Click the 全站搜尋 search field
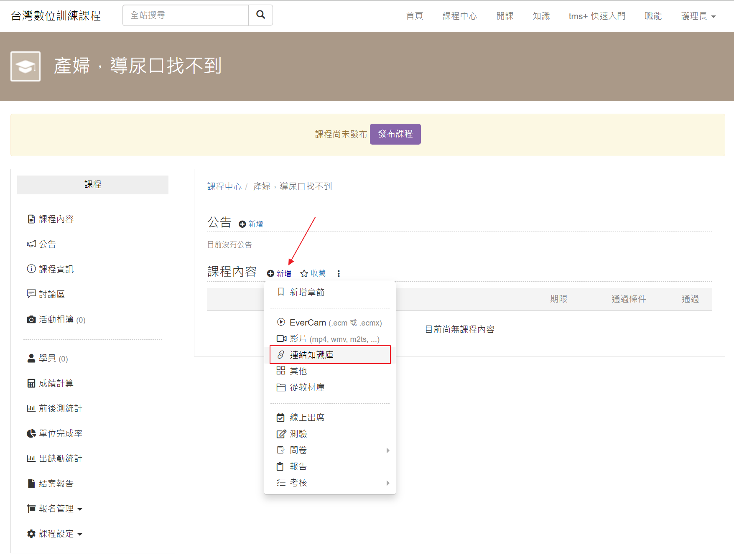The image size is (734, 560). coord(186,15)
